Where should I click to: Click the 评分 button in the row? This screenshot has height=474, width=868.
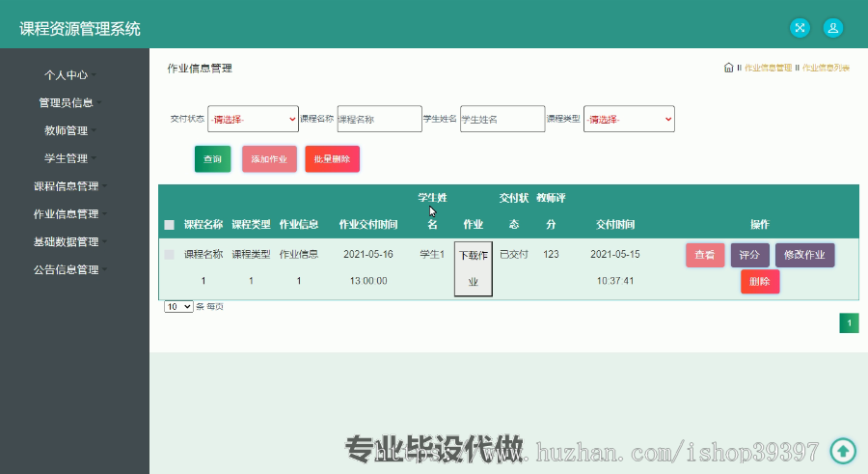pos(749,255)
